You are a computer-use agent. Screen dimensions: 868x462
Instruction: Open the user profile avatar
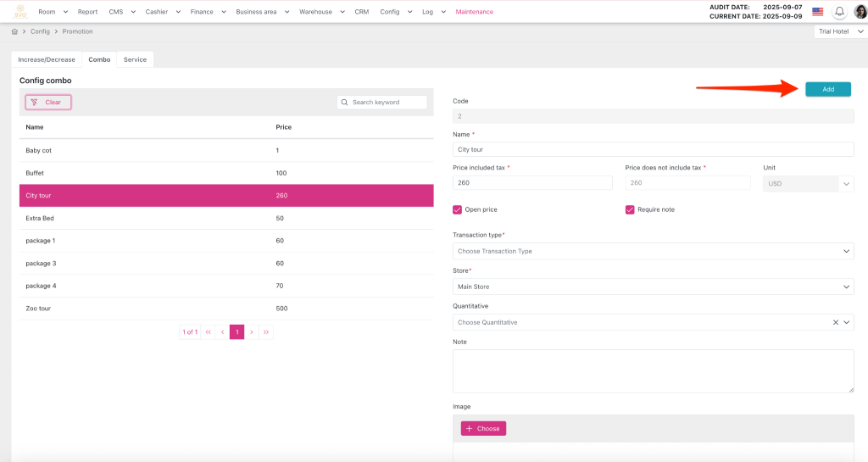pos(860,12)
